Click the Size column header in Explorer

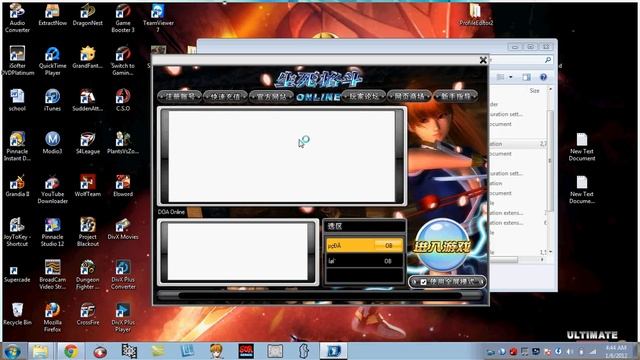coord(534,91)
